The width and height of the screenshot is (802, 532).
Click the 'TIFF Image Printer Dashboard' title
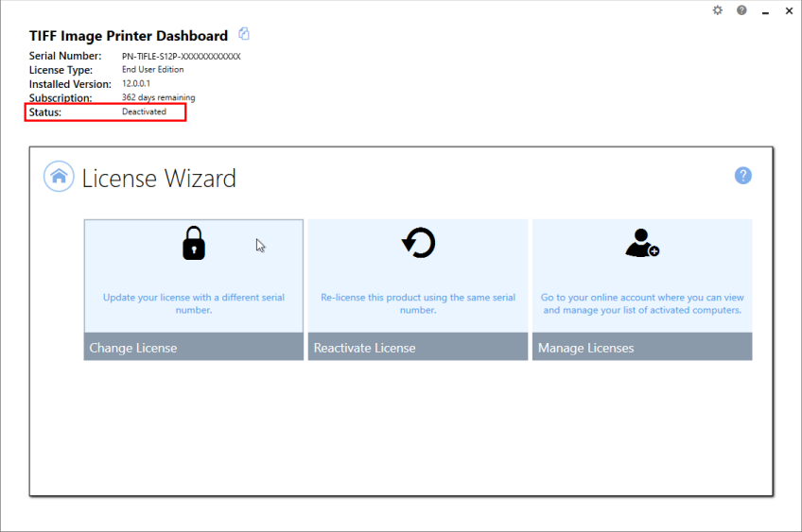point(129,36)
